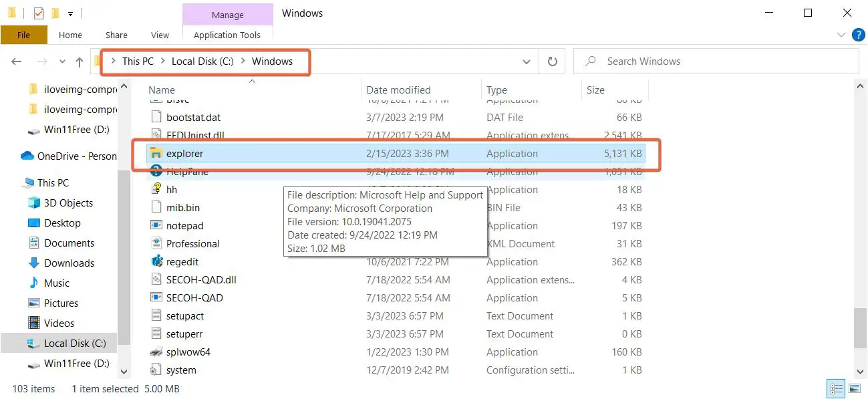Click the explorer file icon
The width and height of the screenshot is (868, 399).
pos(156,153)
